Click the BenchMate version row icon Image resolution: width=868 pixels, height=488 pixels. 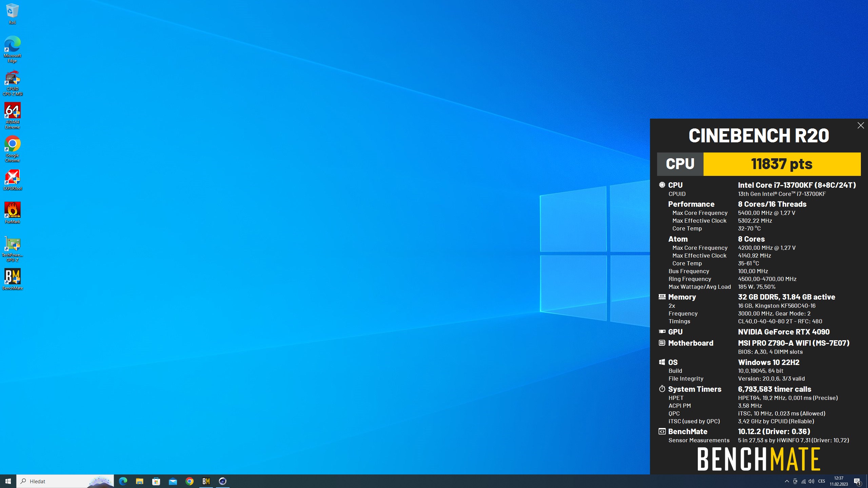click(x=662, y=431)
